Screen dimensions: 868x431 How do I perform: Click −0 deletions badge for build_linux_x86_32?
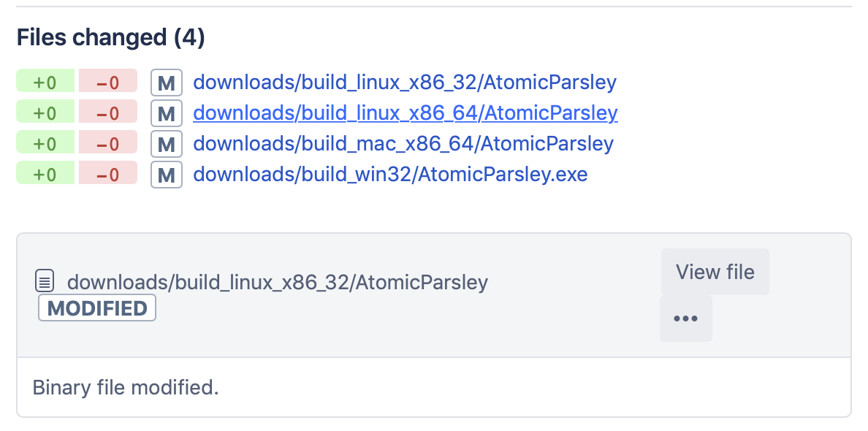click(108, 82)
